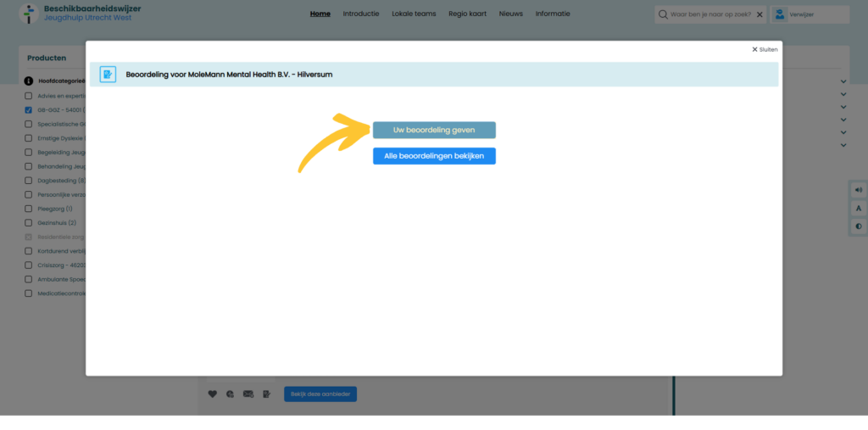
Task: Click the Producten panel heading
Action: point(47,58)
